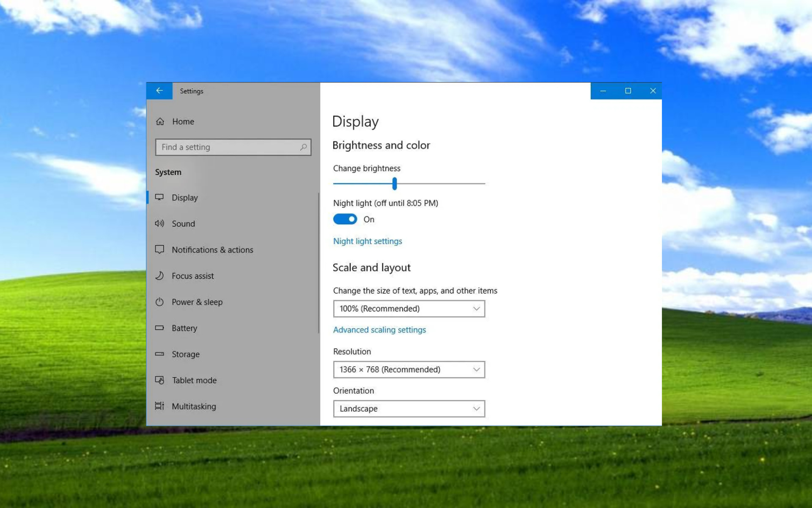The width and height of the screenshot is (812, 508).
Task: Open the Resolution dropdown
Action: coord(409,370)
